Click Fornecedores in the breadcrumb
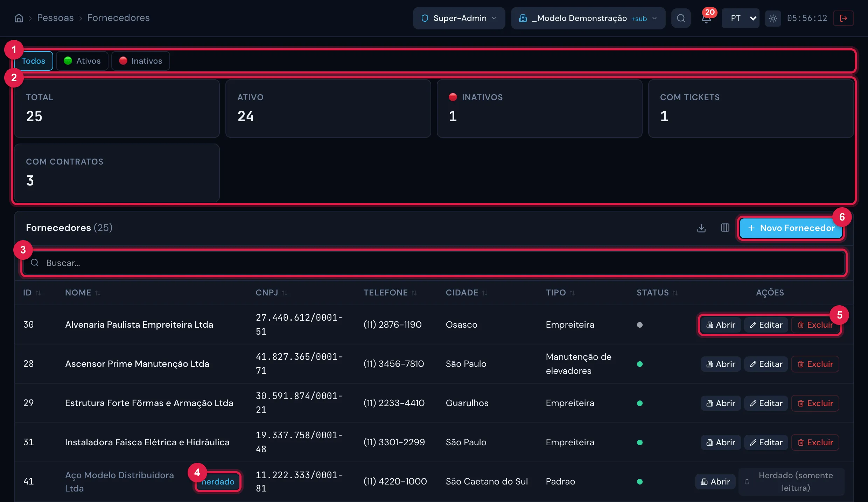This screenshot has width=868, height=502. coord(118,18)
